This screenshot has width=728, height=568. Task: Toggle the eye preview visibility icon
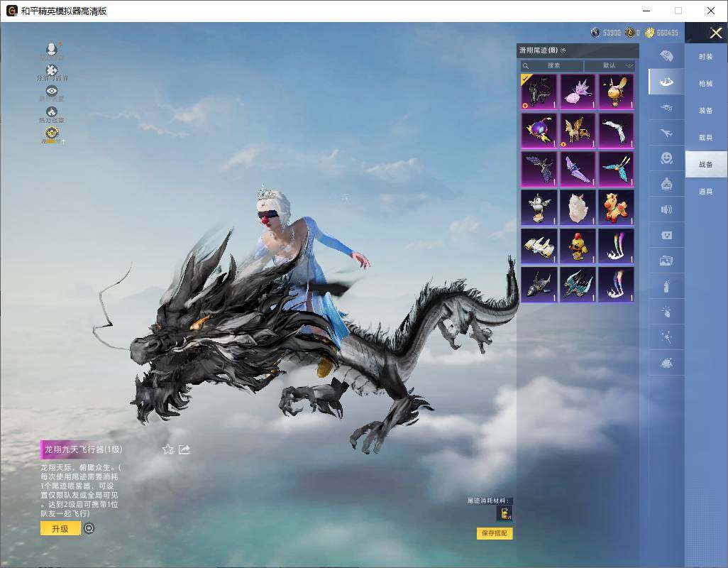(x=52, y=91)
